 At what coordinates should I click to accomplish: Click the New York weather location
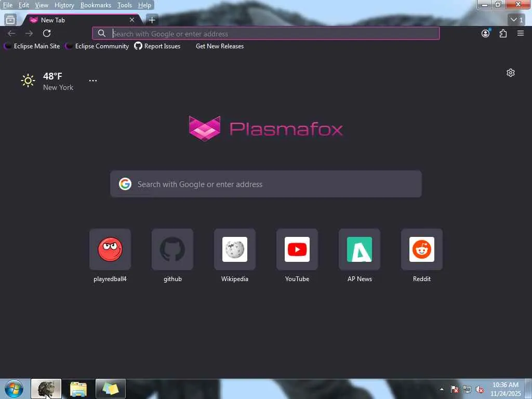coord(58,87)
